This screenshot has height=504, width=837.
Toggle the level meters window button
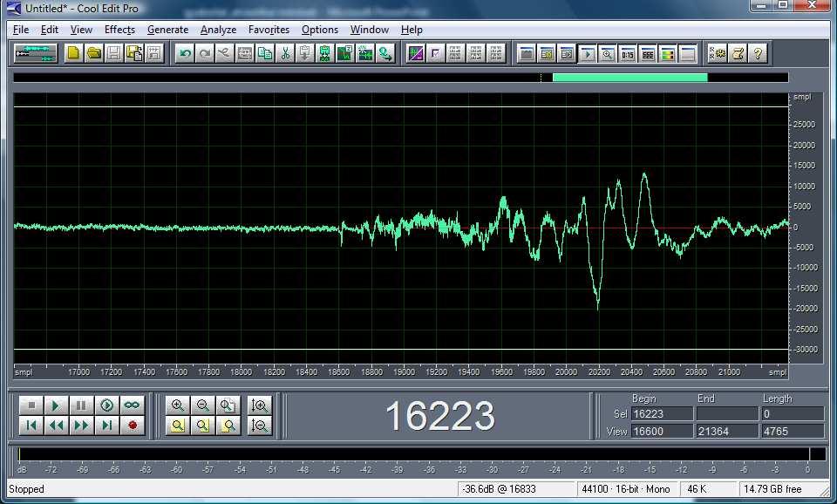pos(667,53)
